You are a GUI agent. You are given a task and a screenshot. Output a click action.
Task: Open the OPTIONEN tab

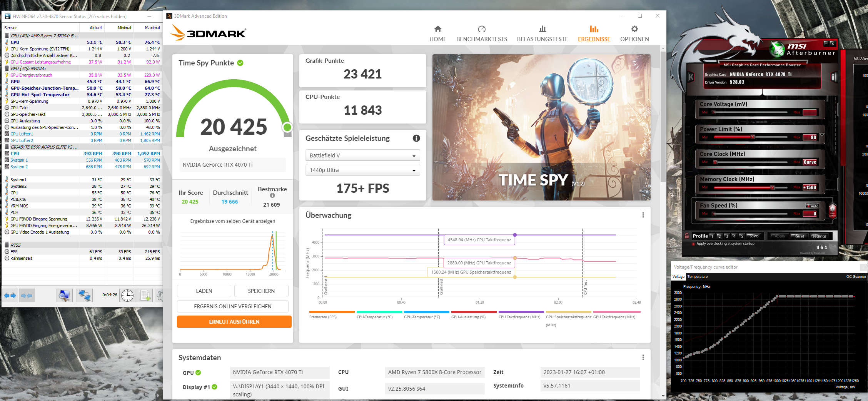click(634, 34)
